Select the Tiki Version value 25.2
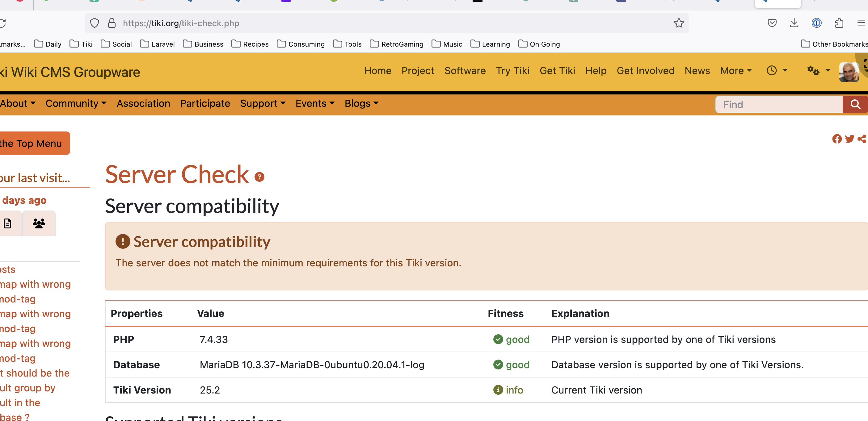 tap(210, 390)
